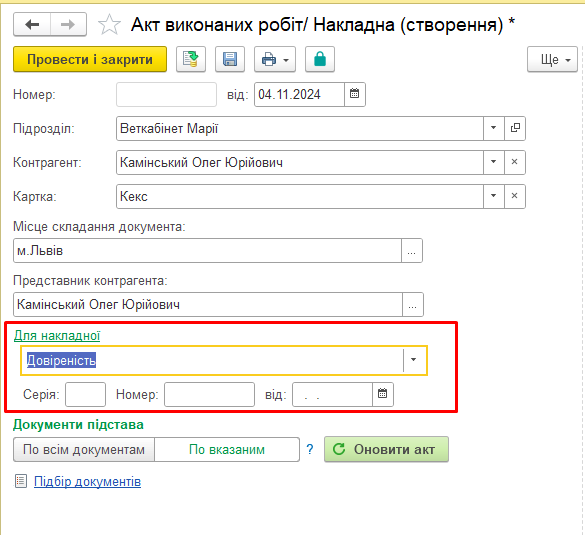Clear the Контрагент field with X

(515, 162)
